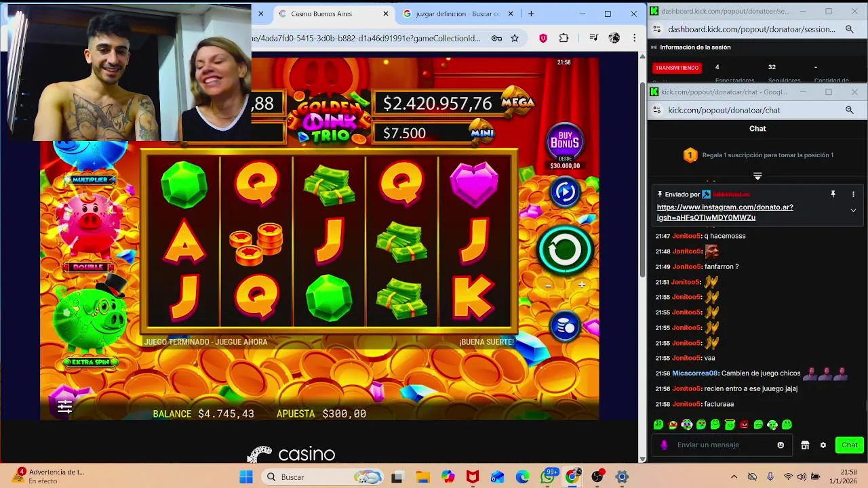Screen dimensions: 868x488
Task: Click dashboard.kick.com address bar in session window
Action: 751,29
